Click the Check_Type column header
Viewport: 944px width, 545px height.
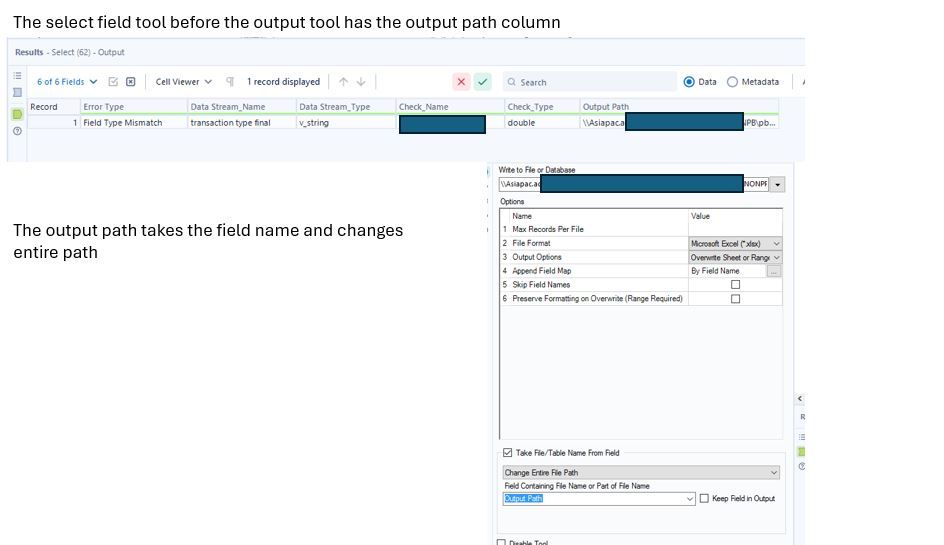[542, 107]
